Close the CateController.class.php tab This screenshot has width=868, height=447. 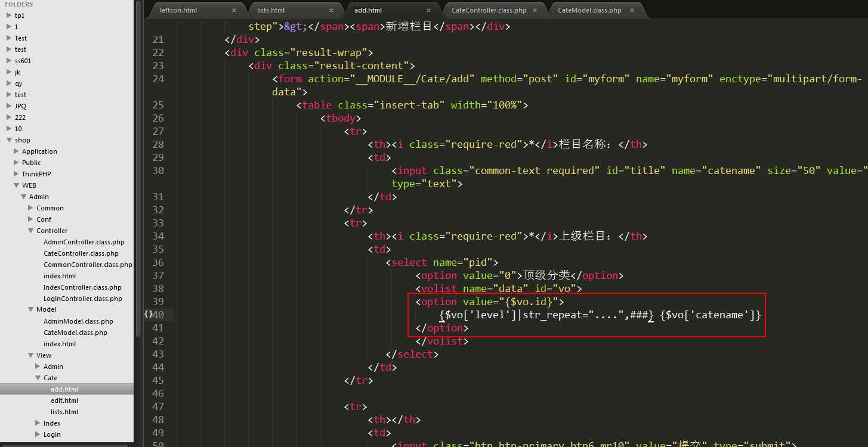click(535, 10)
